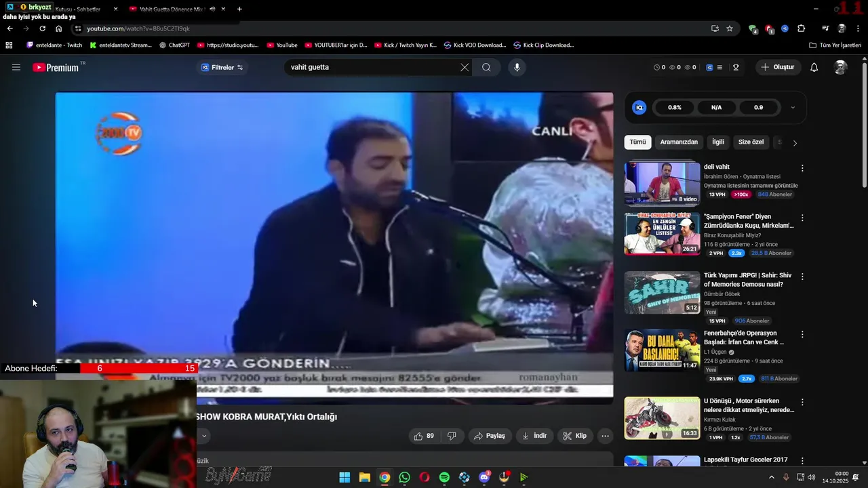Bookmark this page with star icon
The width and height of the screenshot is (868, 488).
pos(730,28)
